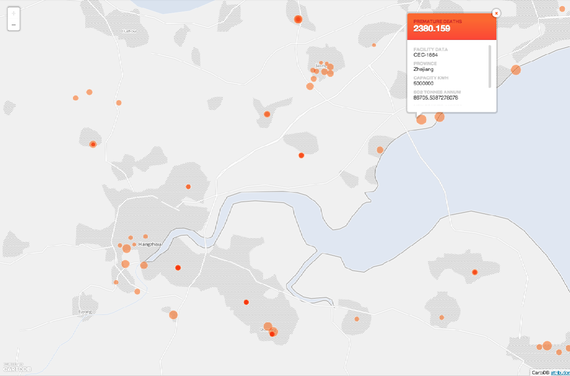Select the large coastline marker east of popup

pyautogui.click(x=515, y=70)
